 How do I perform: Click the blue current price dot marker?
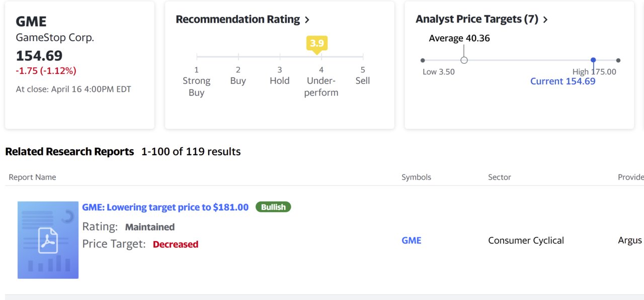(x=593, y=60)
